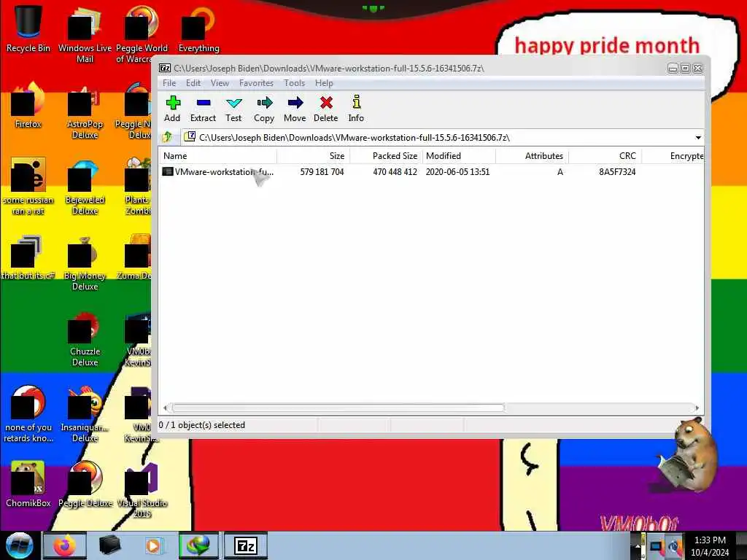Viewport: 747px width, 560px height.
Task: Open the Tools menu
Action: point(295,83)
